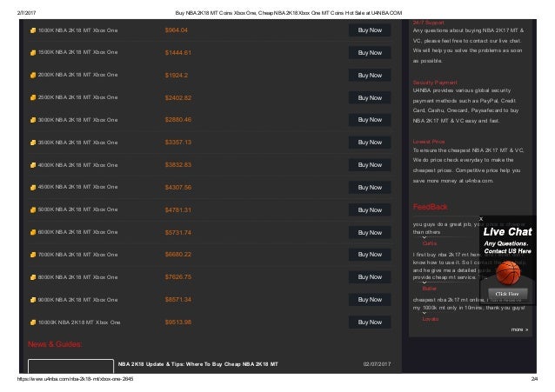This screenshot has height=392, width=555.
Task: Buy Now for 10000K MT at $9513.98
Action: tap(370, 322)
